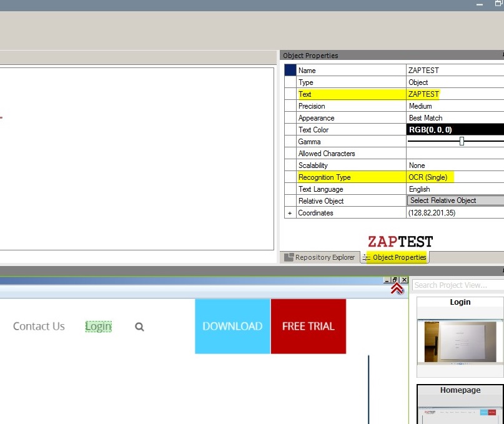The image size is (504, 424).
Task: Click the Contact Us link
Action: click(x=39, y=326)
